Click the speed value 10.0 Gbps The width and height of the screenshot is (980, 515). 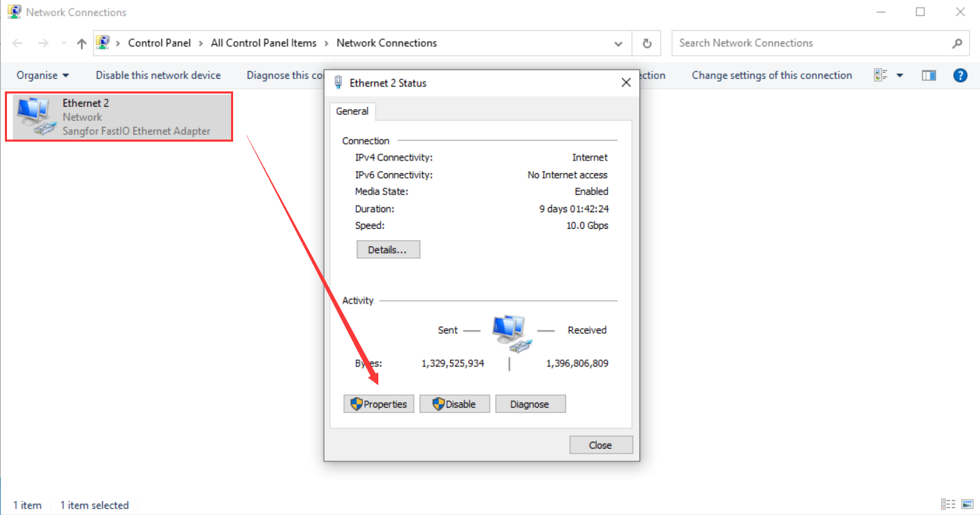[x=587, y=225]
